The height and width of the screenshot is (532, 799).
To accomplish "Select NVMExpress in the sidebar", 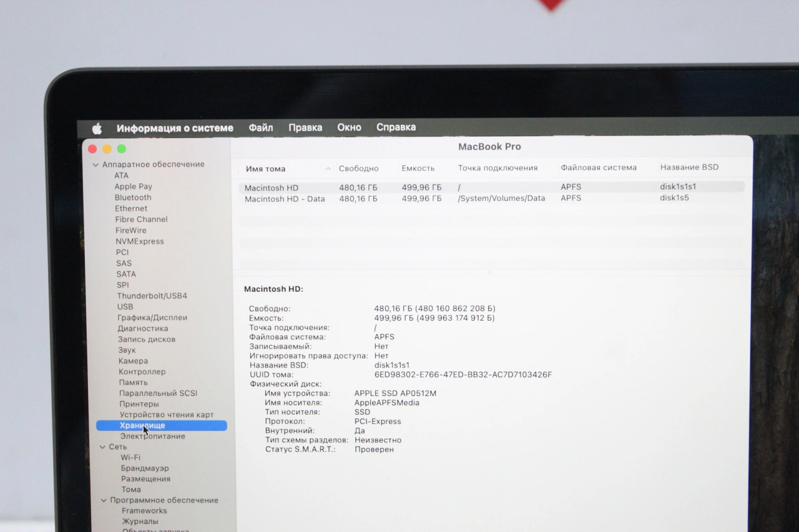I will 140,241.
